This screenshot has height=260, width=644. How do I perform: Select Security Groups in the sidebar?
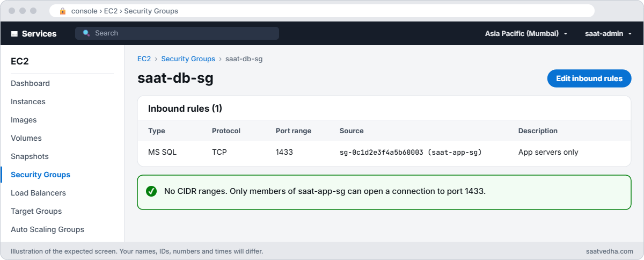[40, 175]
